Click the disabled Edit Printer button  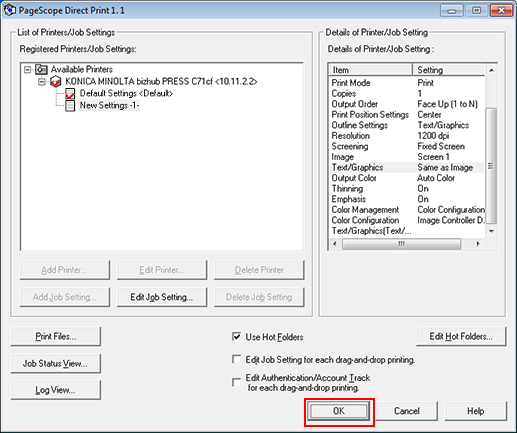click(162, 270)
